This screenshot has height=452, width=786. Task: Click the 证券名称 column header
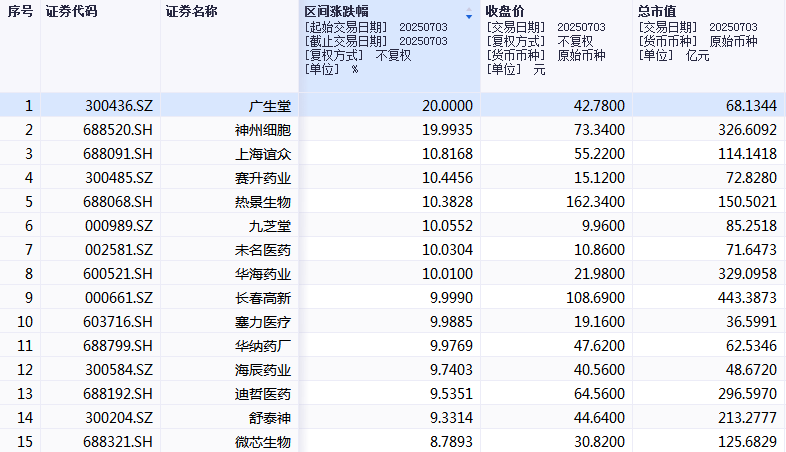[191, 13]
